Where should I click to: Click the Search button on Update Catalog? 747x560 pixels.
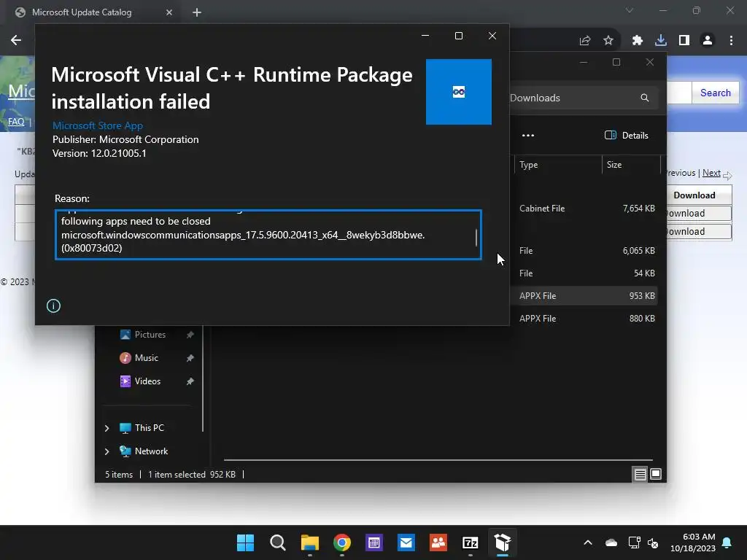click(x=715, y=93)
